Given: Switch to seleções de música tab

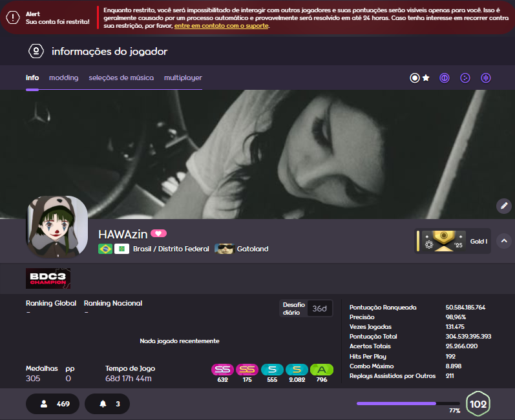Looking at the screenshot, I should click(121, 78).
